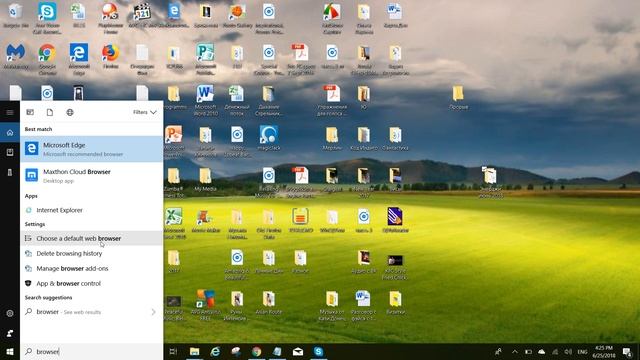Filter search results by Apps icon
640x360 pixels.
(30, 112)
